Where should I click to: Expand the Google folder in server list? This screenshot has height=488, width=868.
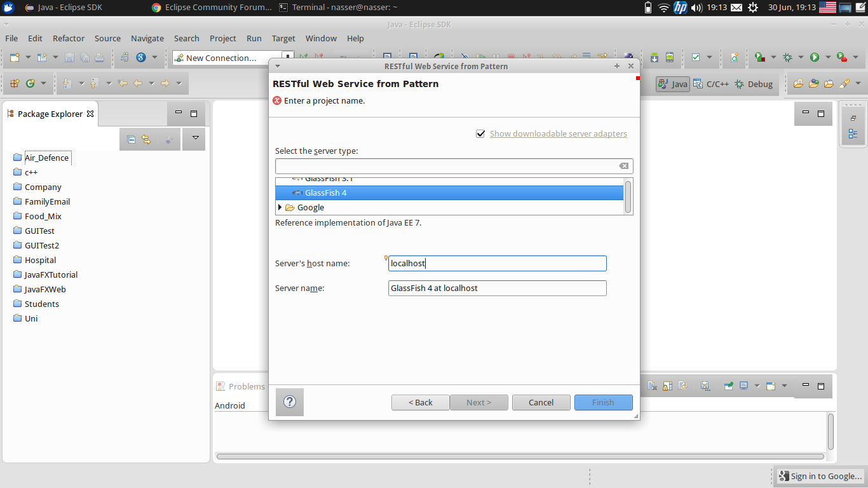click(280, 207)
